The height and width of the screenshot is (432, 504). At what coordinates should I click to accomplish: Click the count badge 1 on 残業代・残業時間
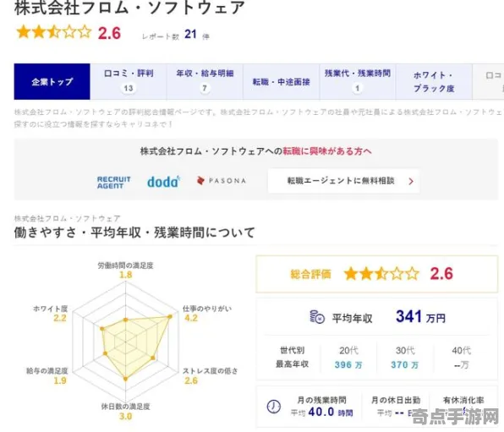(x=357, y=88)
